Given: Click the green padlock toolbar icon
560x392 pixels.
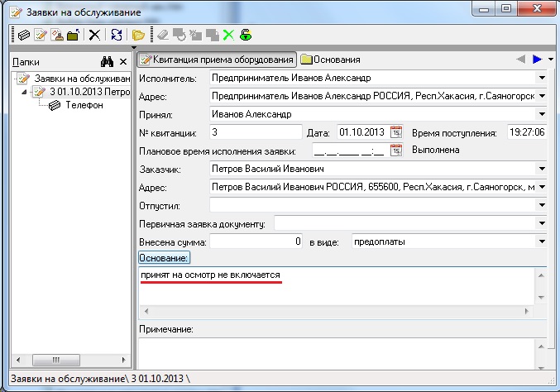Looking at the screenshot, I should point(246,35).
